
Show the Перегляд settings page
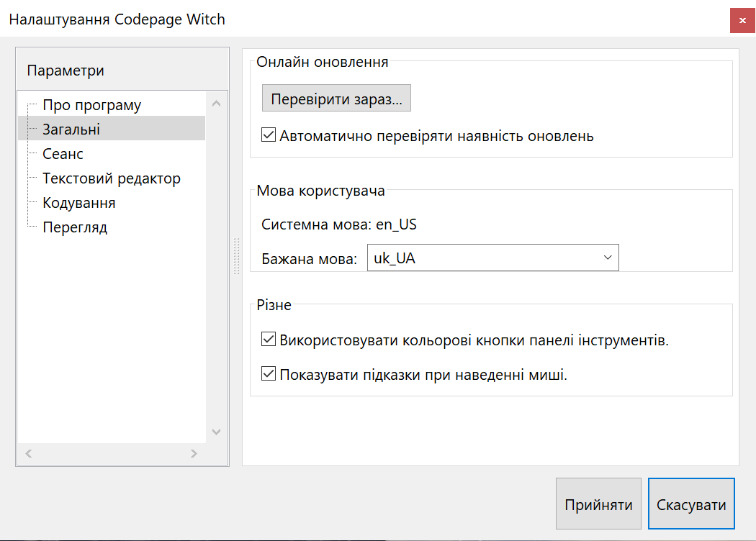(75, 227)
